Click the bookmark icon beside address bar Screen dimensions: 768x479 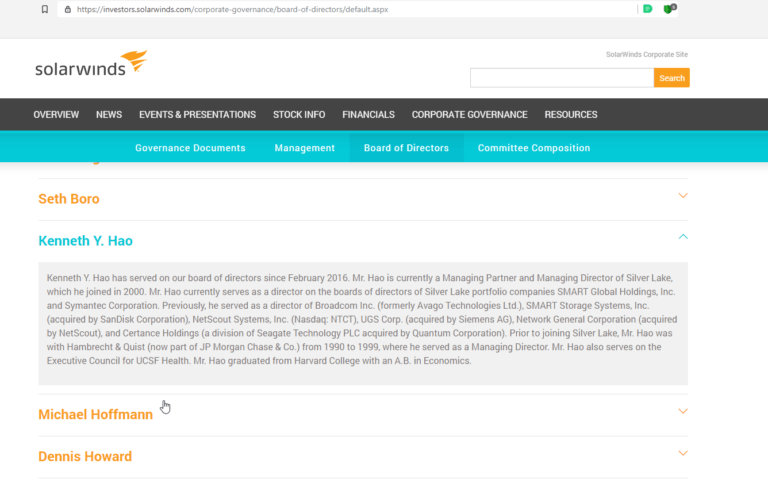click(x=45, y=9)
